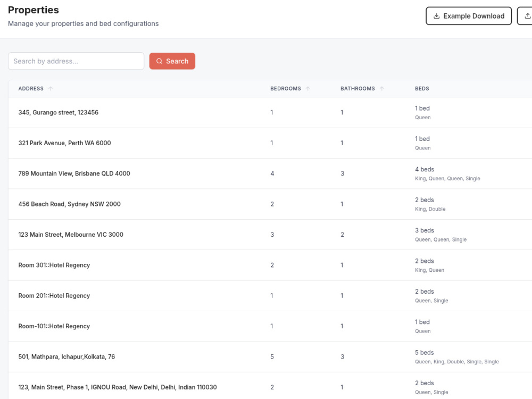532x399 pixels.
Task: Click '5 beds' in the Kolkata row
Action: pyautogui.click(x=425, y=353)
